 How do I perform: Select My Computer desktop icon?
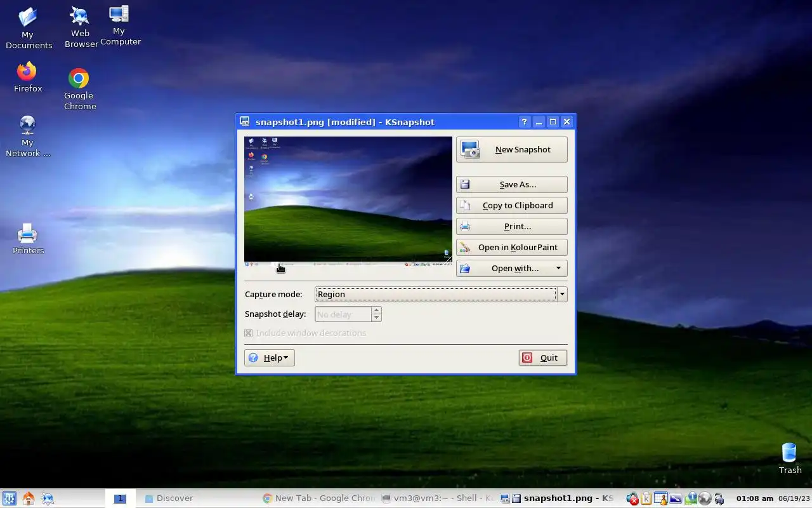(x=120, y=25)
